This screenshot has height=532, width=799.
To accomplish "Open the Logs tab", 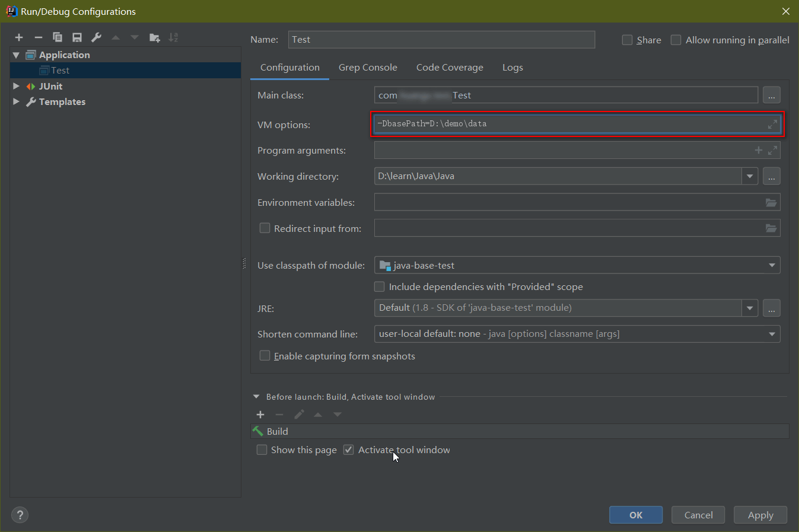I will click(512, 68).
